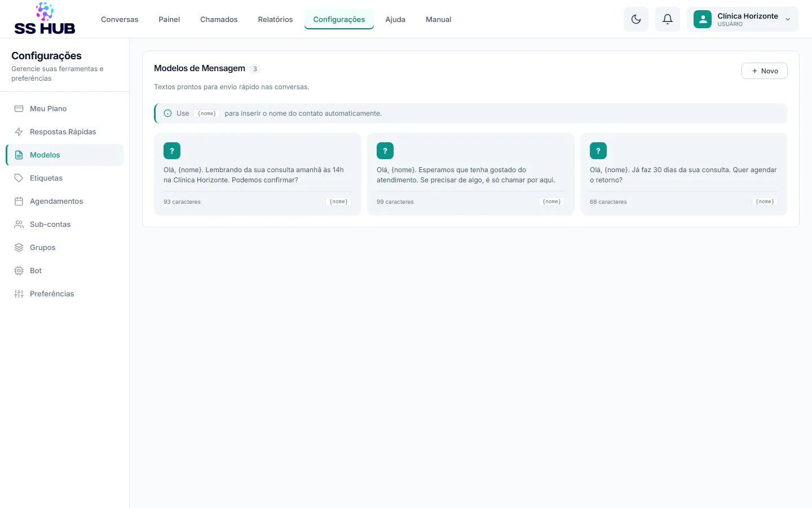Go to the Painel tab
The image size is (812, 508).
(x=169, y=19)
